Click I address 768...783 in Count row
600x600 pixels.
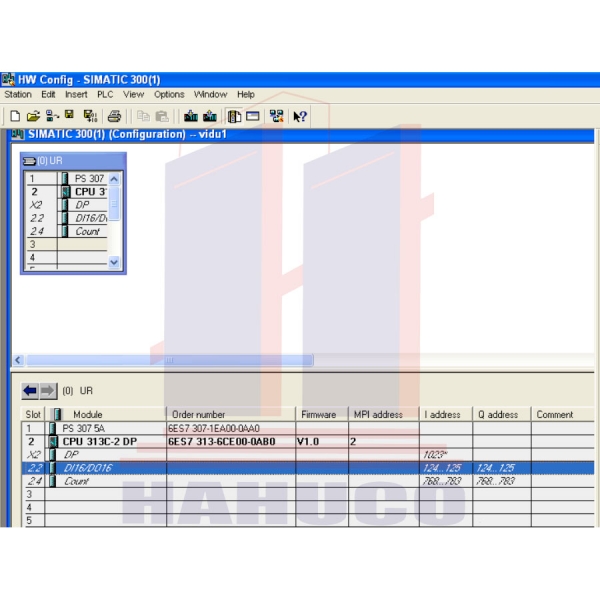pos(442,481)
